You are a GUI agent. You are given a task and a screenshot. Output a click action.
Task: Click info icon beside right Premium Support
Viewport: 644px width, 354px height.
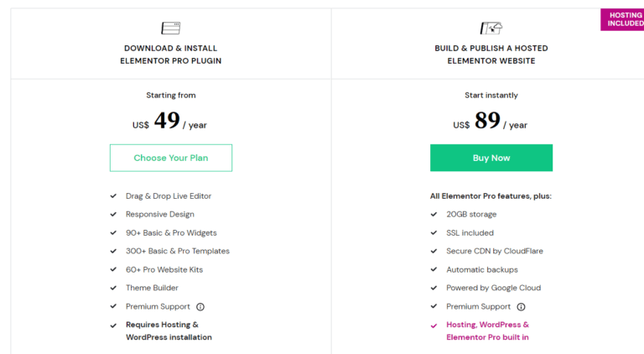[x=521, y=307]
